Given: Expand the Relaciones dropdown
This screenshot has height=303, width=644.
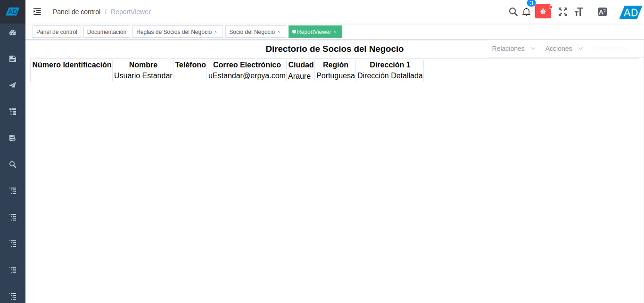Looking at the screenshot, I should pyautogui.click(x=512, y=49).
